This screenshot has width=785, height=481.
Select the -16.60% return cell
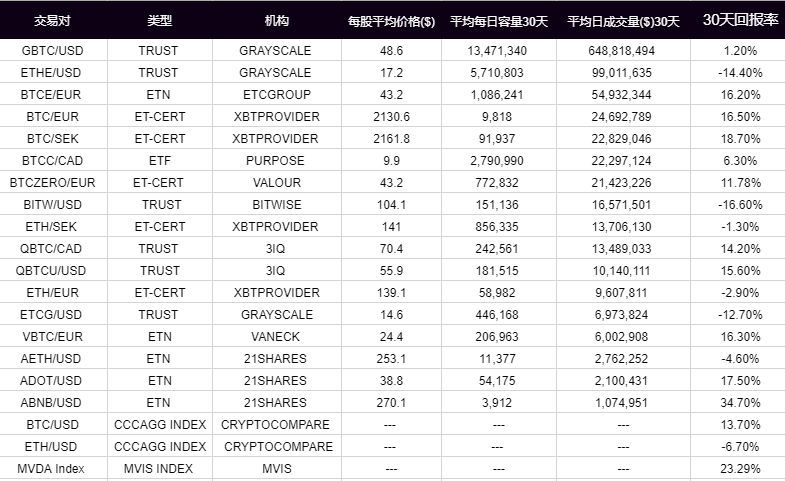coord(740,205)
